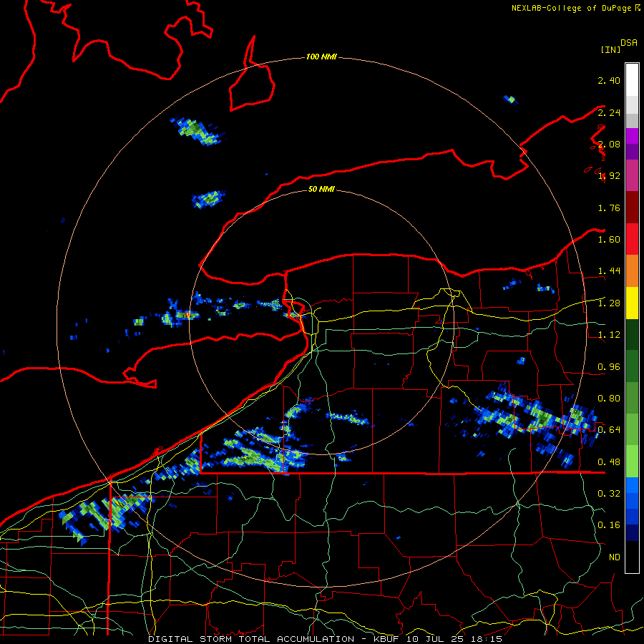This screenshot has height=644, width=644.
Task: Click the 0.32 legend value
Action: point(609,494)
